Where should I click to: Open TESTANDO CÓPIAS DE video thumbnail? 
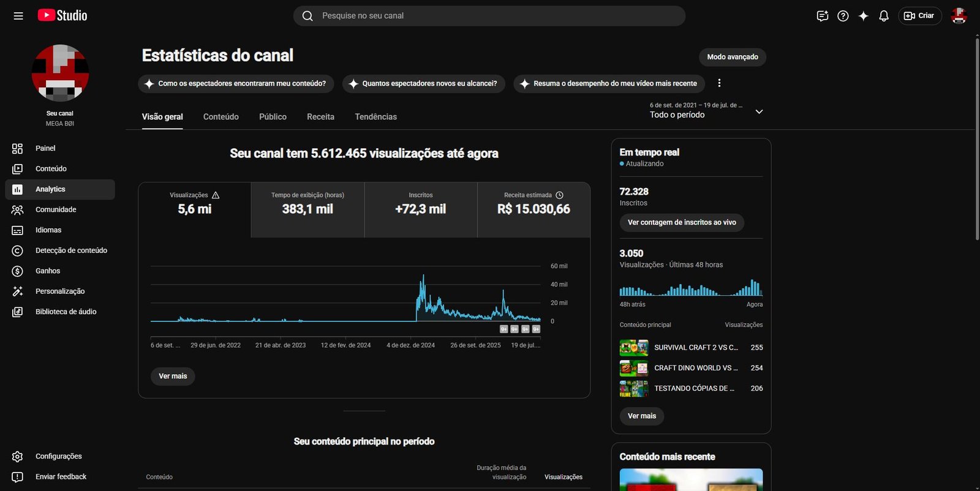click(x=634, y=389)
